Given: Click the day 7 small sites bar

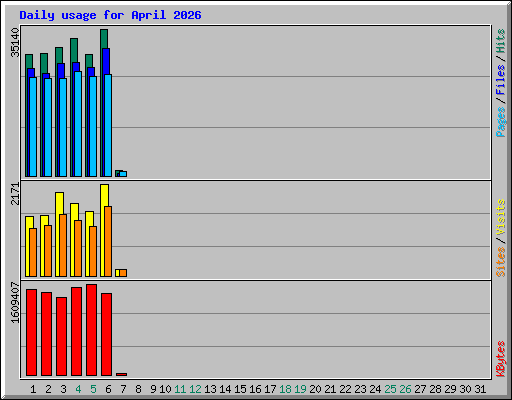Looking at the screenshot, I should pyautogui.click(x=123, y=273).
